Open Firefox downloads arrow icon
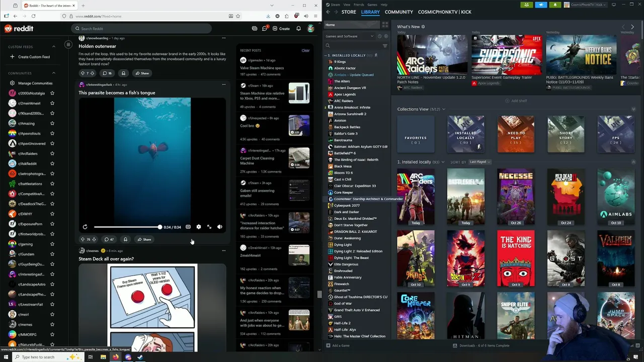 pyautogui.click(x=268, y=16)
